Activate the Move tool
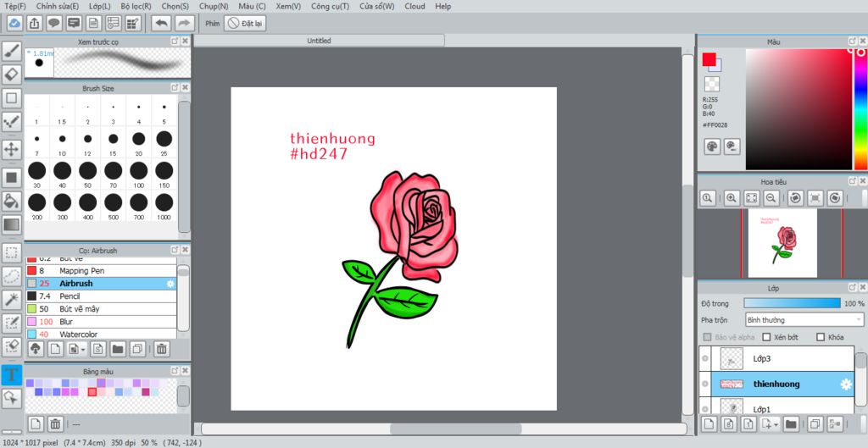The image size is (868, 448). click(12, 149)
